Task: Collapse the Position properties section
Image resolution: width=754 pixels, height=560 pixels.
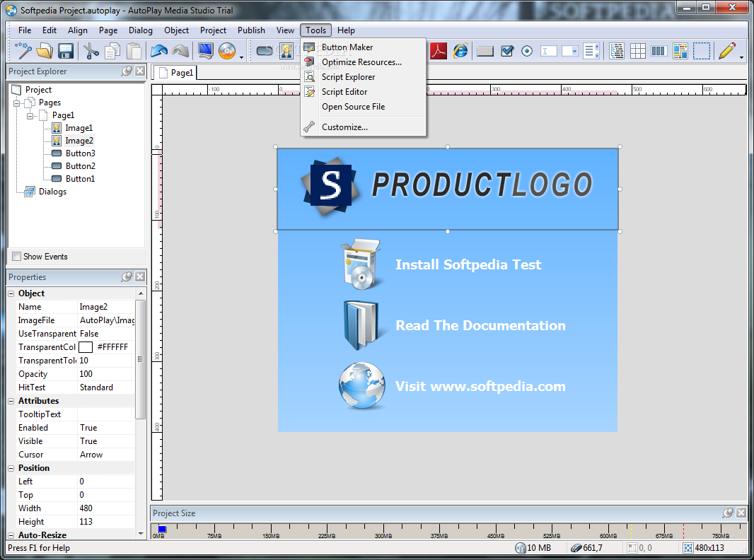Action: click(11, 468)
